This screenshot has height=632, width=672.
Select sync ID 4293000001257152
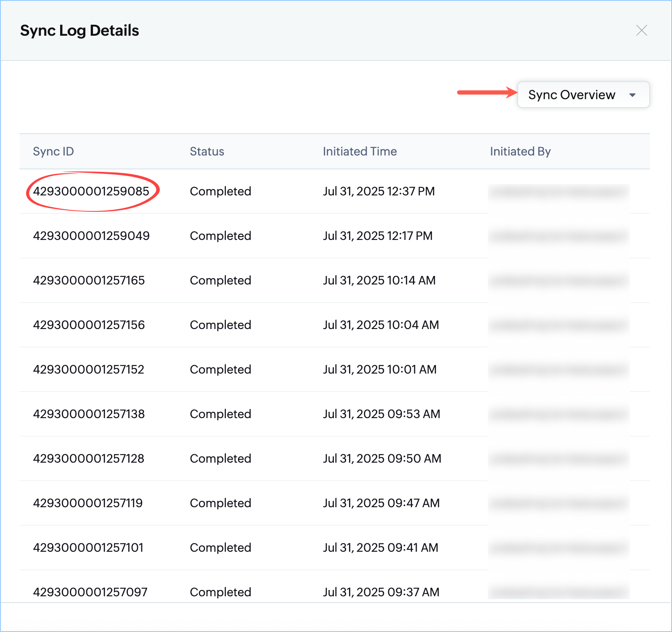point(89,369)
